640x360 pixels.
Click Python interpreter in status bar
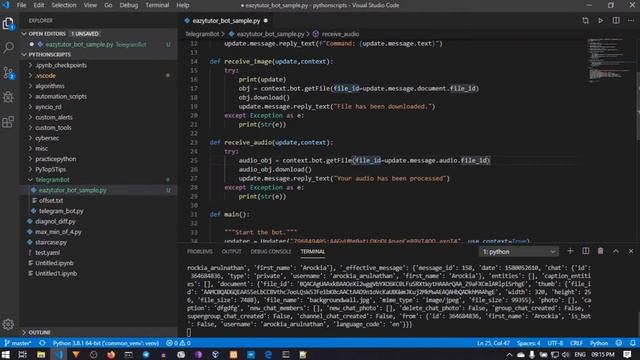(106, 343)
